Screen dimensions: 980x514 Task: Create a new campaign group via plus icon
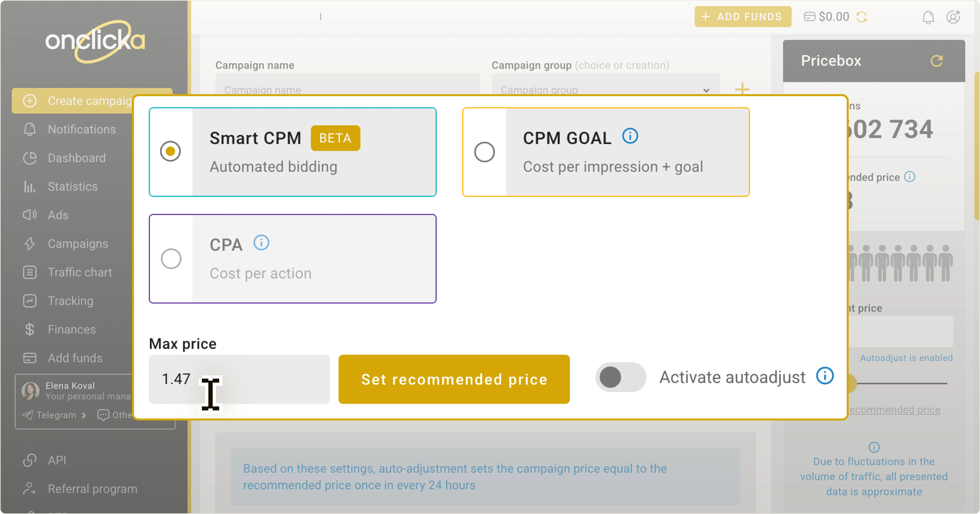[742, 89]
